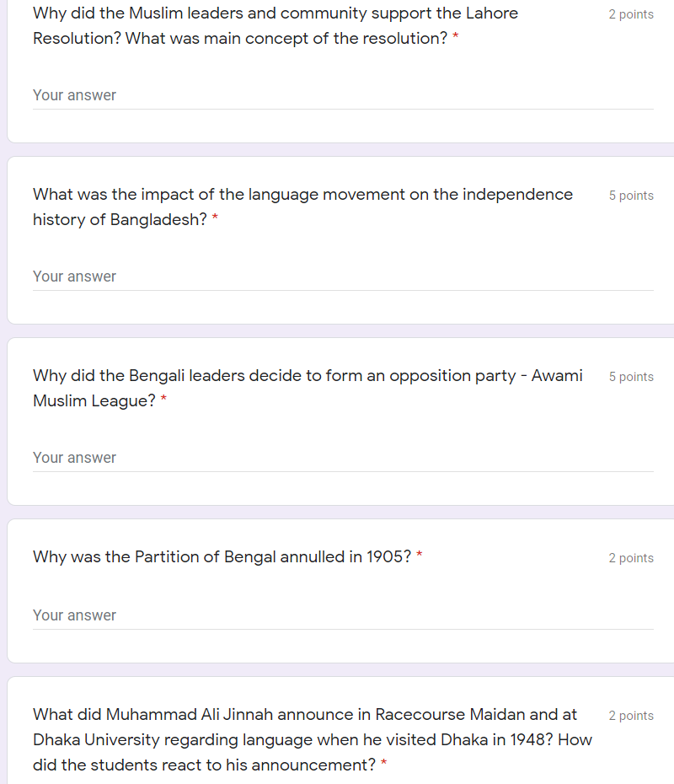Click the language movement impact question text
Image resolution: width=674 pixels, height=784 pixels.
pyautogui.click(x=302, y=207)
